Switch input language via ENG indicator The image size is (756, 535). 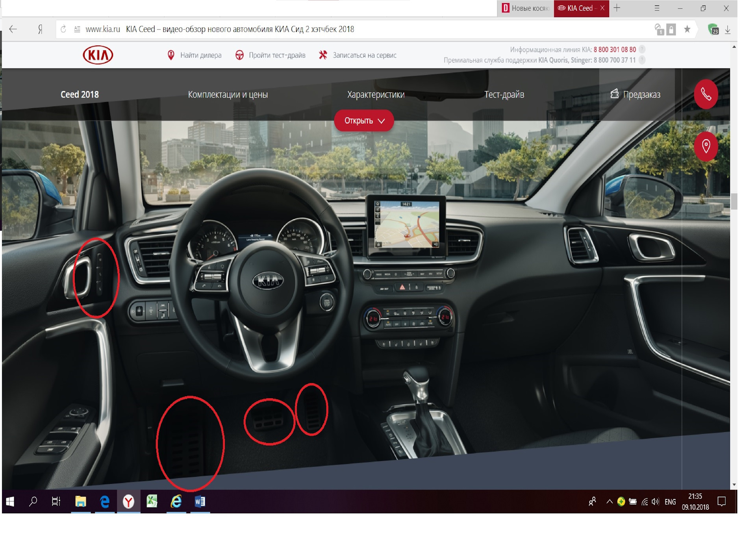click(670, 502)
